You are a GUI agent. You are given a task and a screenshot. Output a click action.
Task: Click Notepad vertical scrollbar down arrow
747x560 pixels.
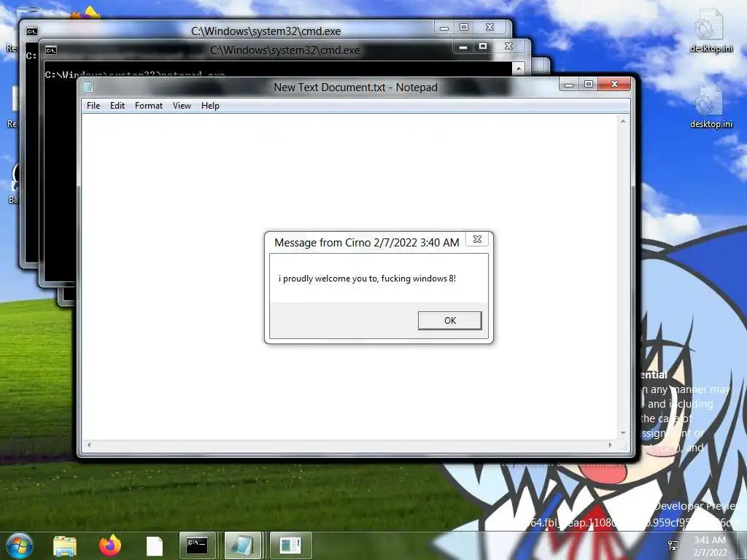pyautogui.click(x=623, y=433)
